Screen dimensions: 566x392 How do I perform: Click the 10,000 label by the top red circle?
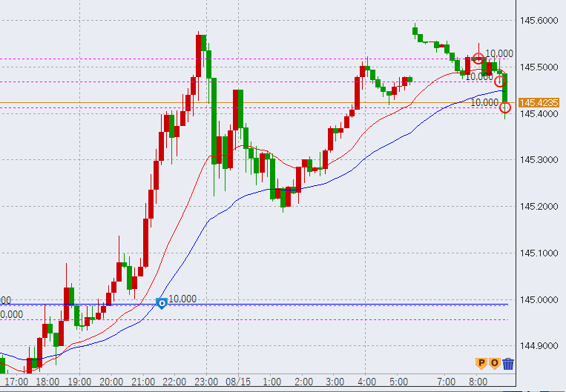pyautogui.click(x=500, y=53)
